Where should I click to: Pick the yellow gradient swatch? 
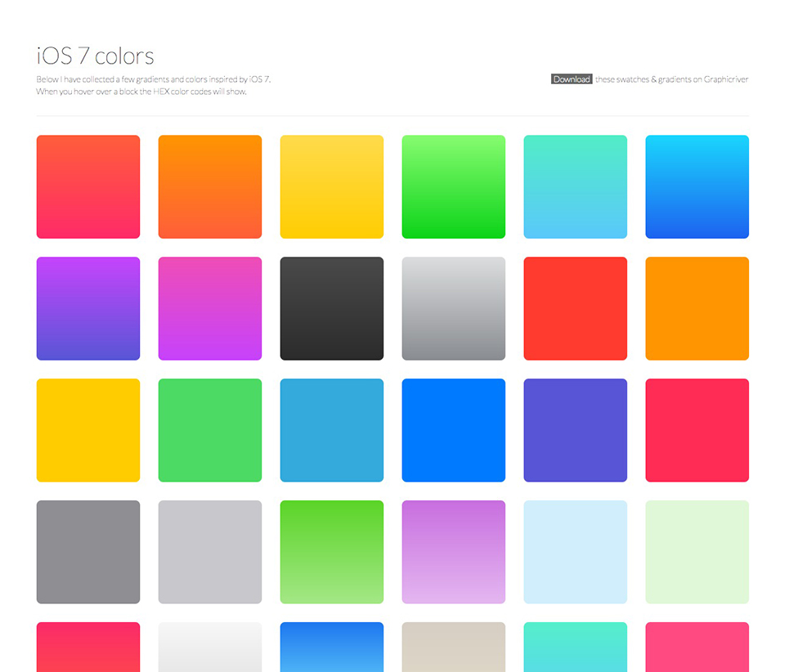tap(331, 186)
